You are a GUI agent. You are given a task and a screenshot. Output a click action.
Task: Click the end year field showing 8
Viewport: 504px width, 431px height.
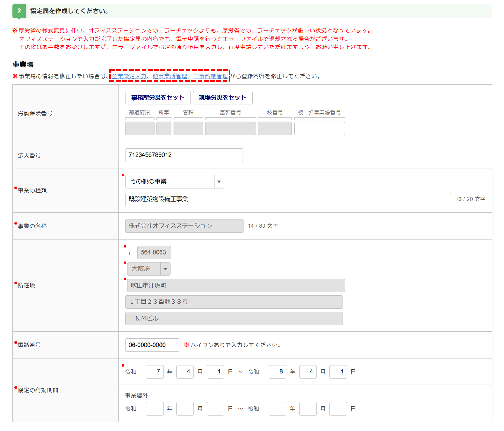pos(277,372)
